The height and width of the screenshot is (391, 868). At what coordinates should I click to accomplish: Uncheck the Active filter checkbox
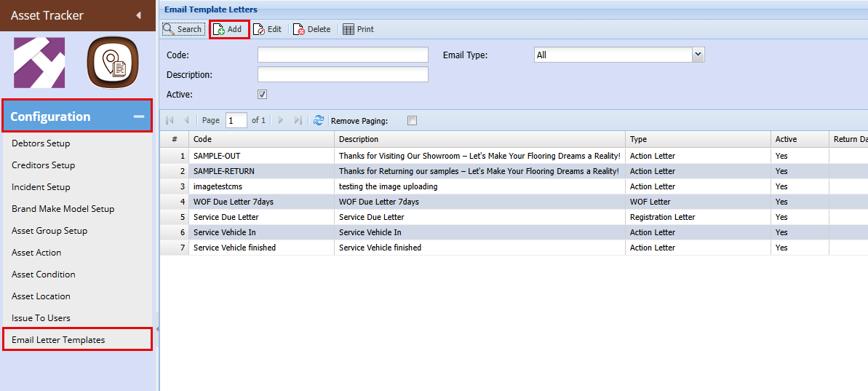point(263,94)
